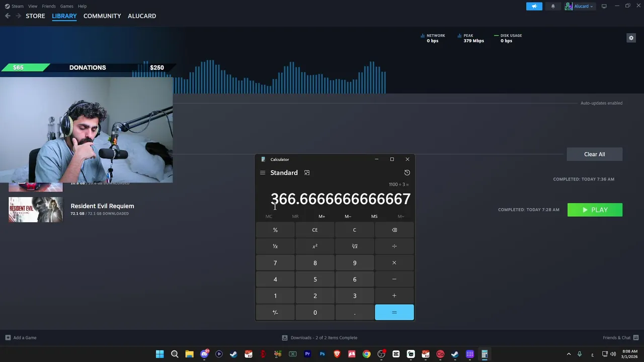Screen dimensions: 644x362
Task: Click the minus key in Calculator
Action: tap(394, 280)
